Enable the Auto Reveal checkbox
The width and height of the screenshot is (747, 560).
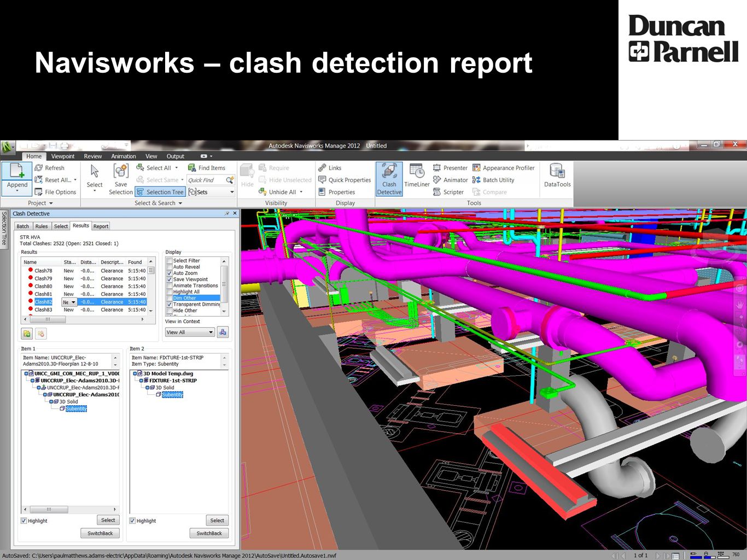pyautogui.click(x=170, y=267)
